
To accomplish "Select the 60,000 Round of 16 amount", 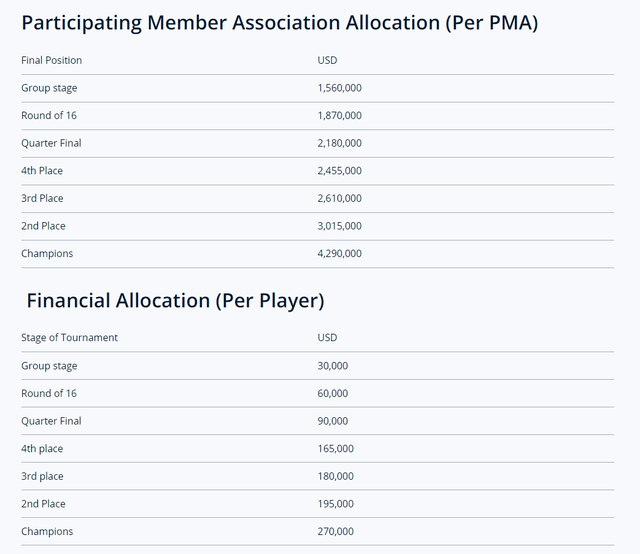I will coord(333,394).
